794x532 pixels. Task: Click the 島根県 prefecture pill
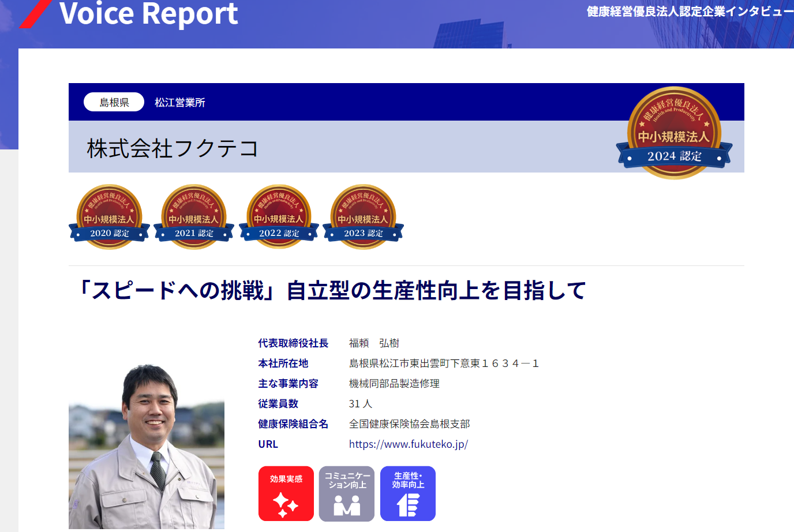click(x=114, y=102)
